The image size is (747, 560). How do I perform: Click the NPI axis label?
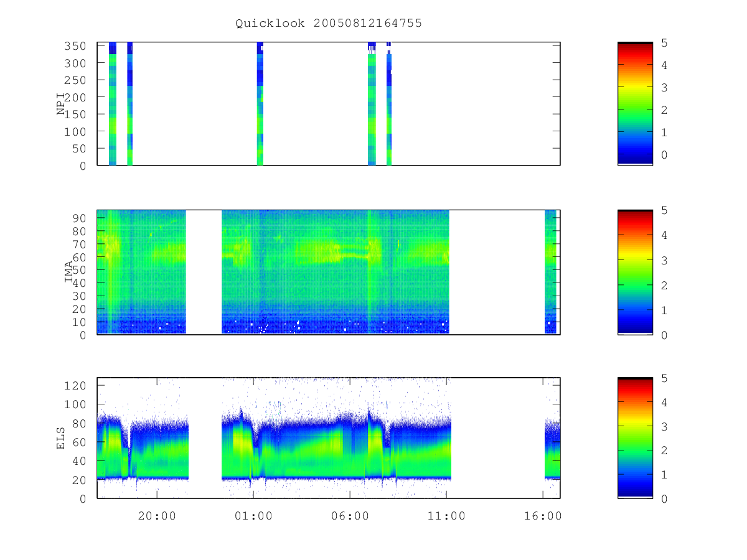coord(61,103)
